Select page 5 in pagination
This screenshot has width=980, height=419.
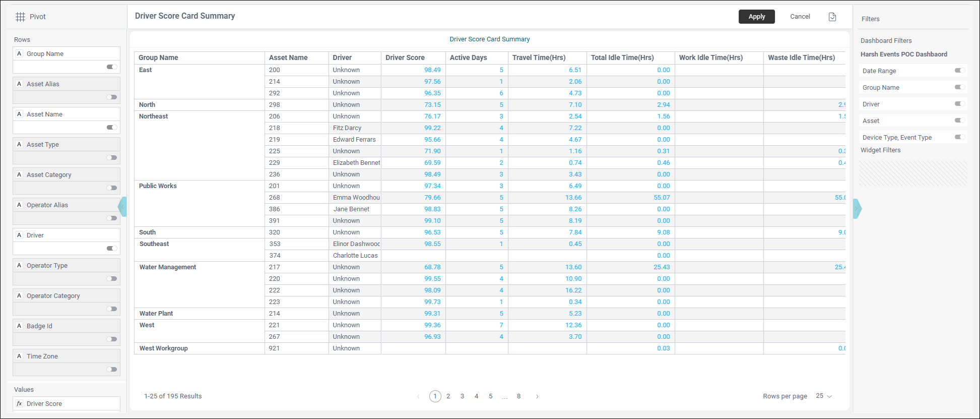point(491,396)
